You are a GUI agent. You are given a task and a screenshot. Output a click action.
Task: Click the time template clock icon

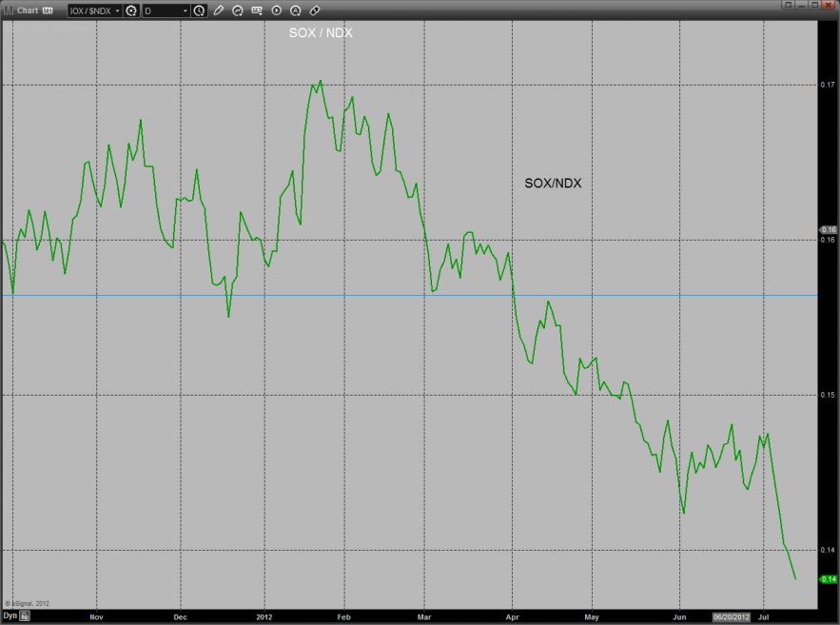coord(199,10)
